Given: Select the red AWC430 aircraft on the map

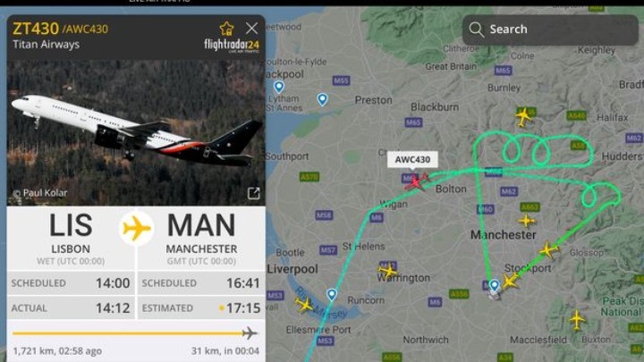Looking at the screenshot, I should coord(416,181).
